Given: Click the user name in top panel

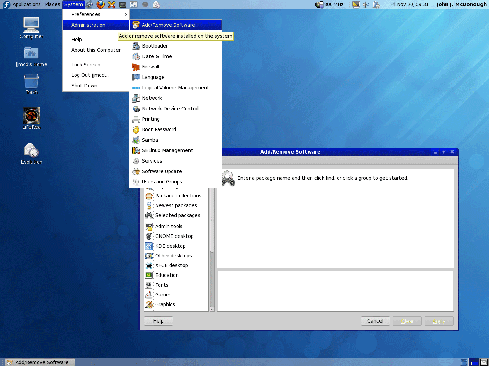Looking at the screenshot, I should tap(461, 4).
